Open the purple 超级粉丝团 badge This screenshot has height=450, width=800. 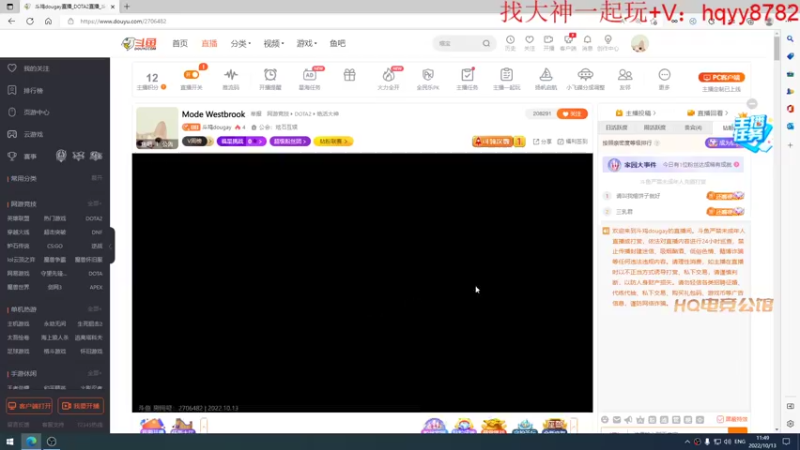point(290,141)
